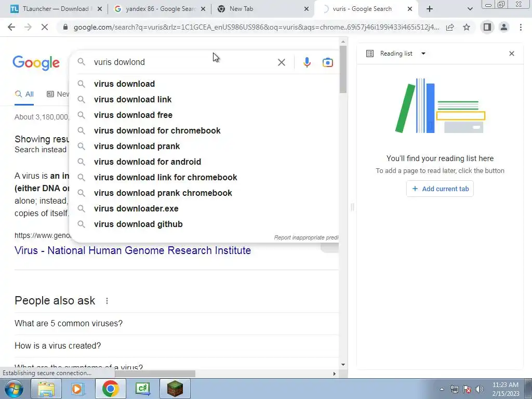Click the network tray icon
532x399 pixels.
point(454,389)
